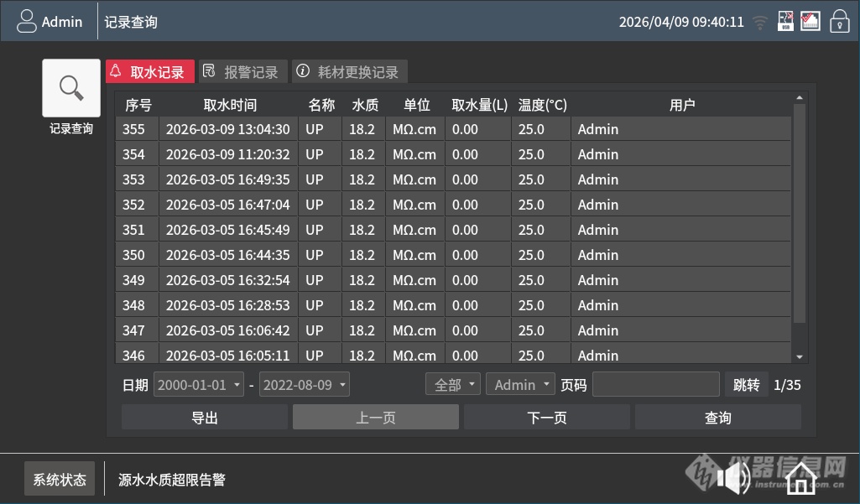
Task: Click the lock screen icon
Action: click(840, 22)
